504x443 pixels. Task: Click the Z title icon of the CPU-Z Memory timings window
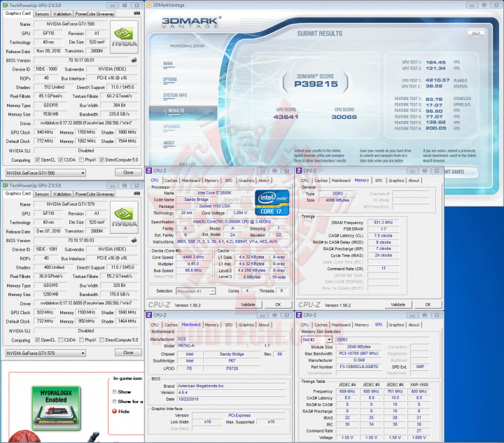coord(300,171)
